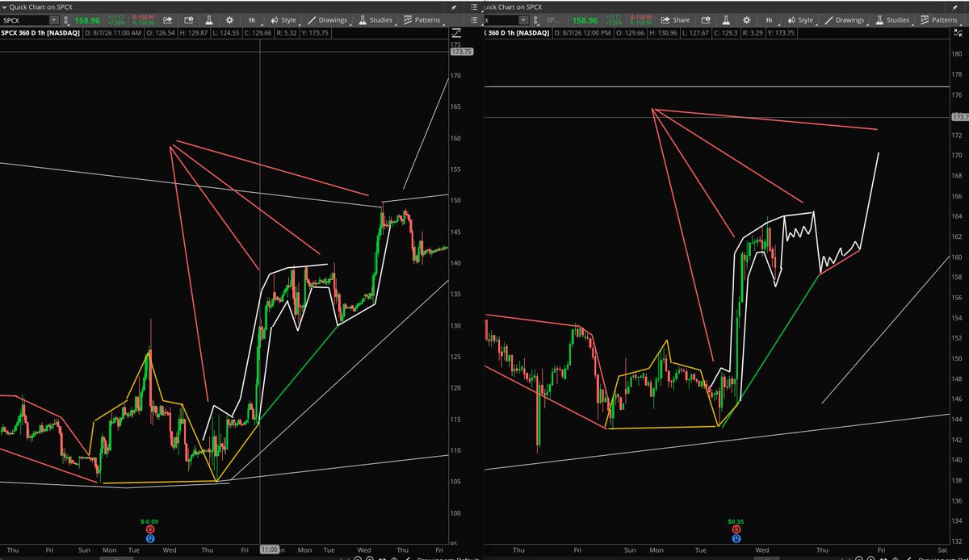Open the Drawings menu in right chart
This screenshot has width=969, height=560.
coord(845,19)
